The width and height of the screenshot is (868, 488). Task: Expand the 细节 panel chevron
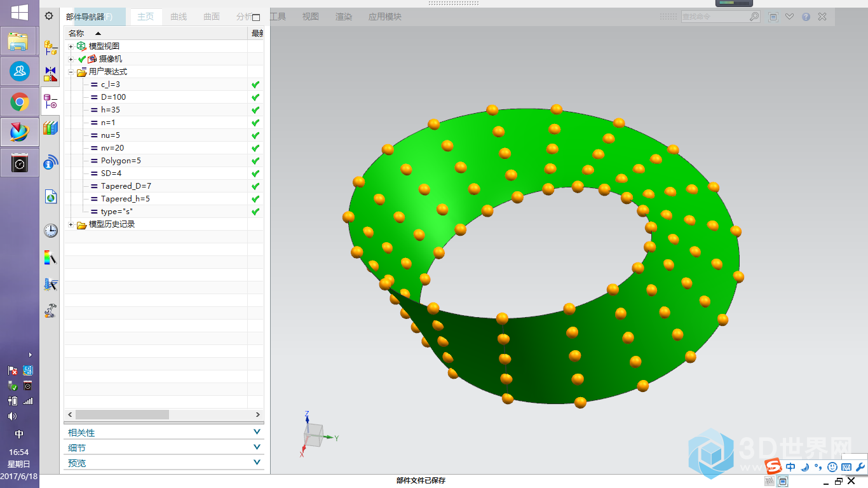(257, 447)
